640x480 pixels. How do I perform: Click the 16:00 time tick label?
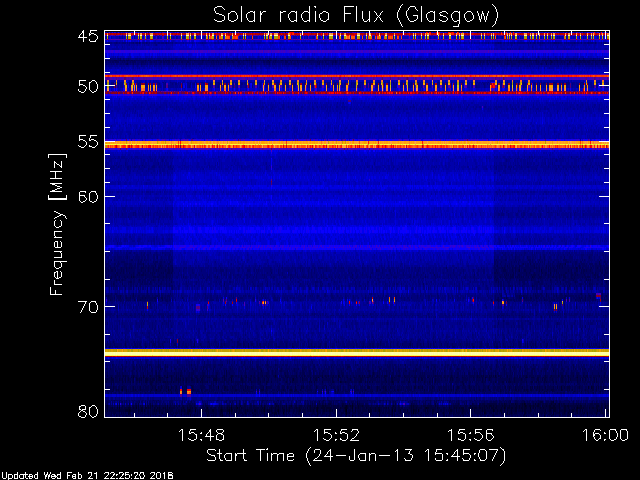[x=605, y=435]
